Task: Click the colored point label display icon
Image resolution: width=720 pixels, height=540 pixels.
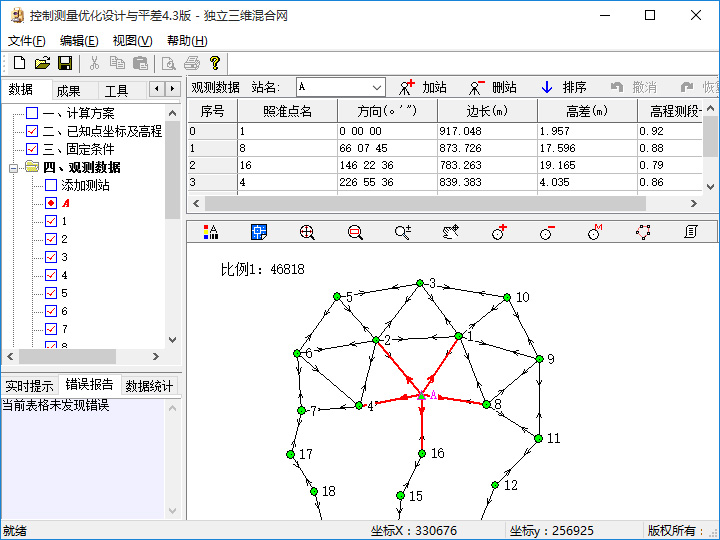Action: (x=211, y=232)
